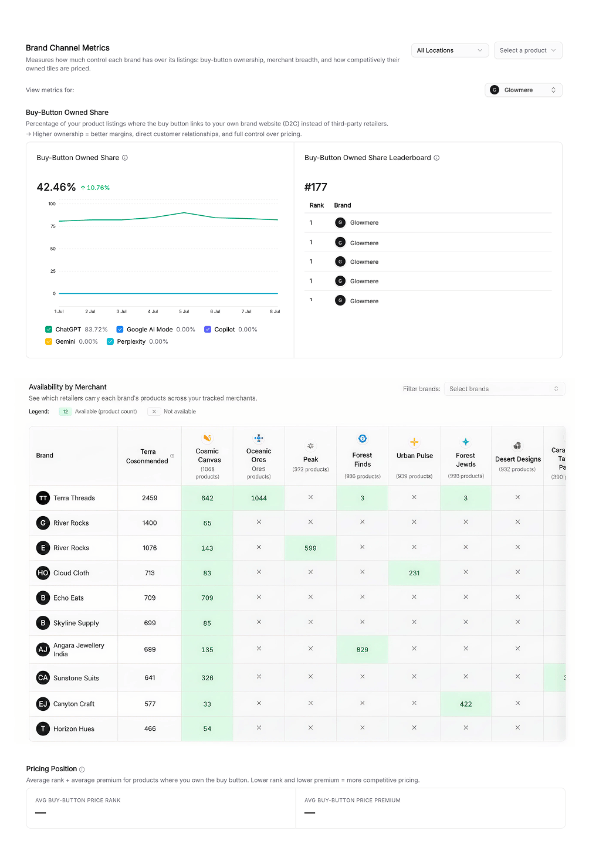Image resolution: width=589 pixels, height=868 pixels.
Task: Click the Avg Buy-Button Price Rank card
Action: (161, 808)
